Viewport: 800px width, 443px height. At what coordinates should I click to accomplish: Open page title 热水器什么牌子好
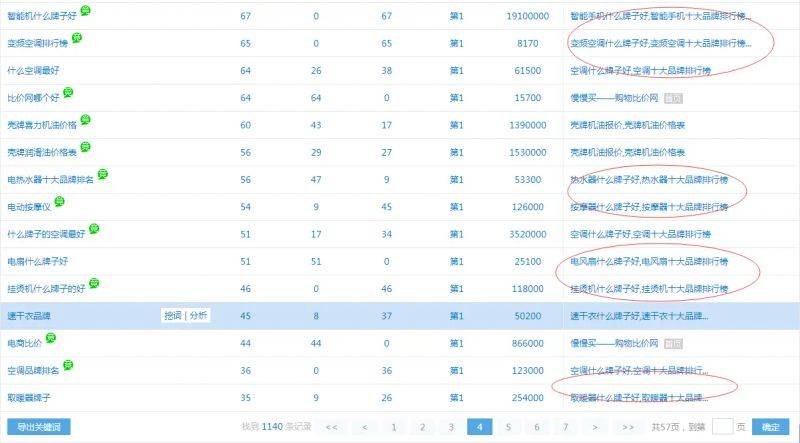point(649,180)
